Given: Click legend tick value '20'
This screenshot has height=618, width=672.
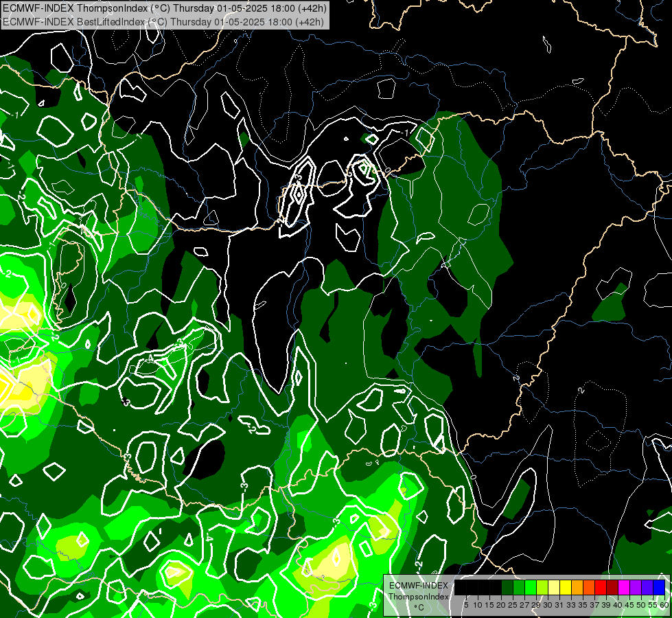Looking at the screenshot, I should pos(501,605).
